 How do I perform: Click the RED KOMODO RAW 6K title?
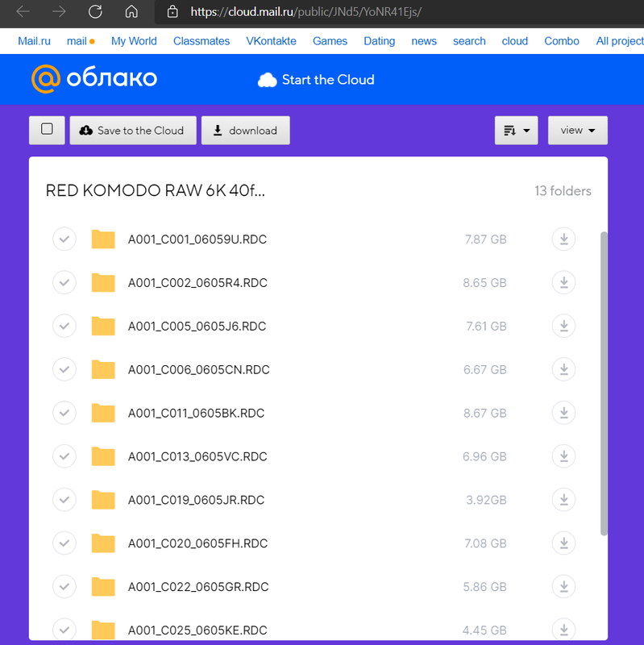tap(155, 190)
